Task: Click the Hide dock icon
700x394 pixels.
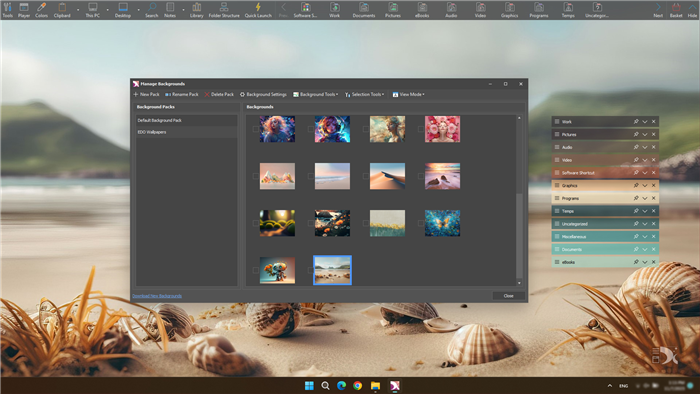Action: [692, 9]
